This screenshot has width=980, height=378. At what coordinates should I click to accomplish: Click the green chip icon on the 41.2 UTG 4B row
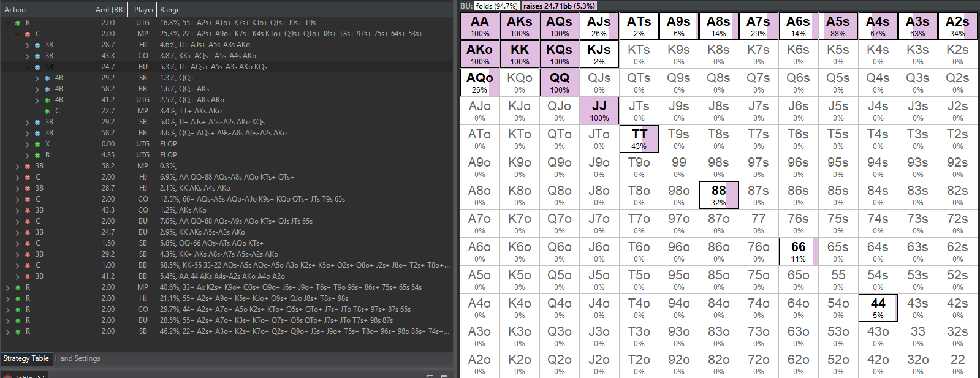(47, 100)
